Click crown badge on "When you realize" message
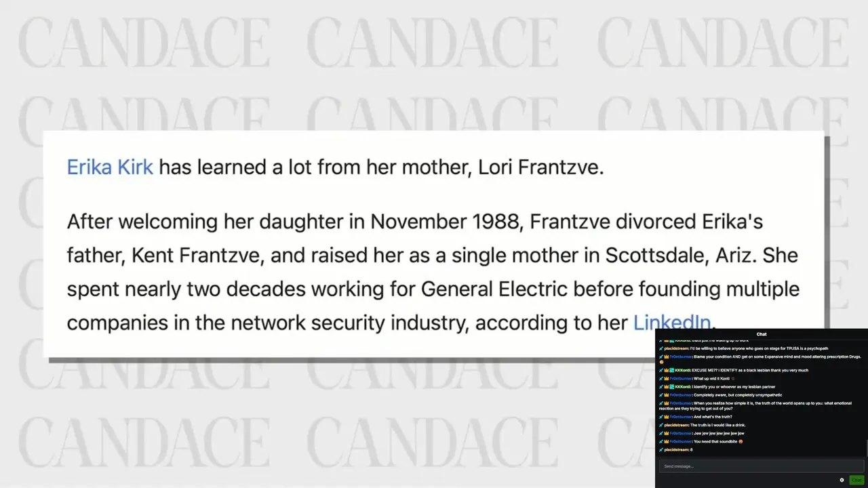 [x=667, y=403]
